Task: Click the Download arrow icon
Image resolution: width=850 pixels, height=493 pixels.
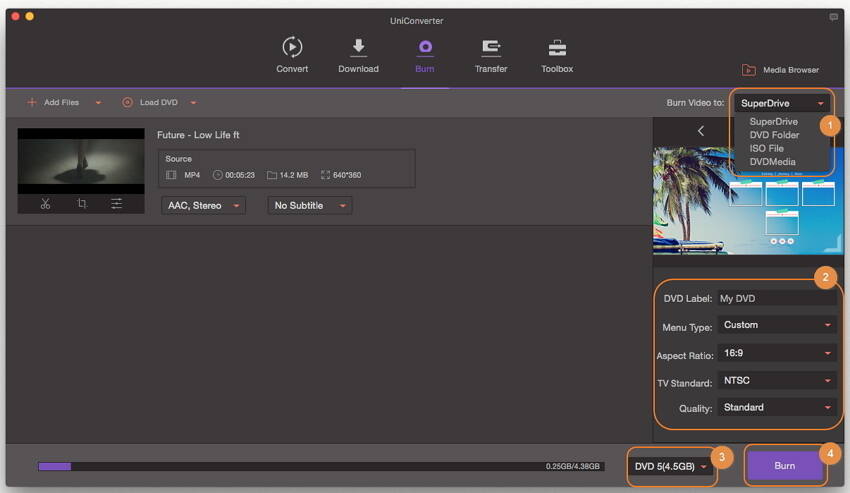Action: [x=358, y=47]
